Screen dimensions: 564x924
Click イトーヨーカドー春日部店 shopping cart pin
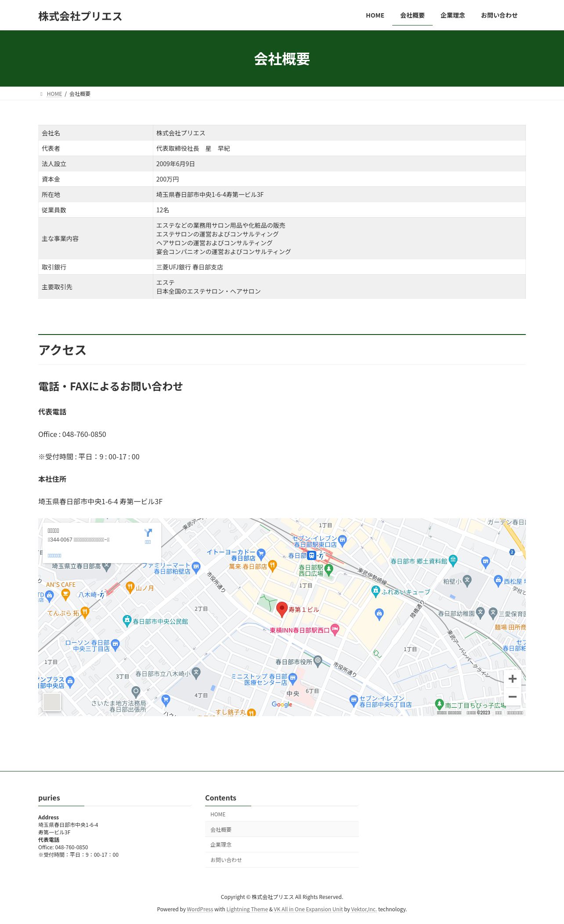pyautogui.click(x=261, y=554)
